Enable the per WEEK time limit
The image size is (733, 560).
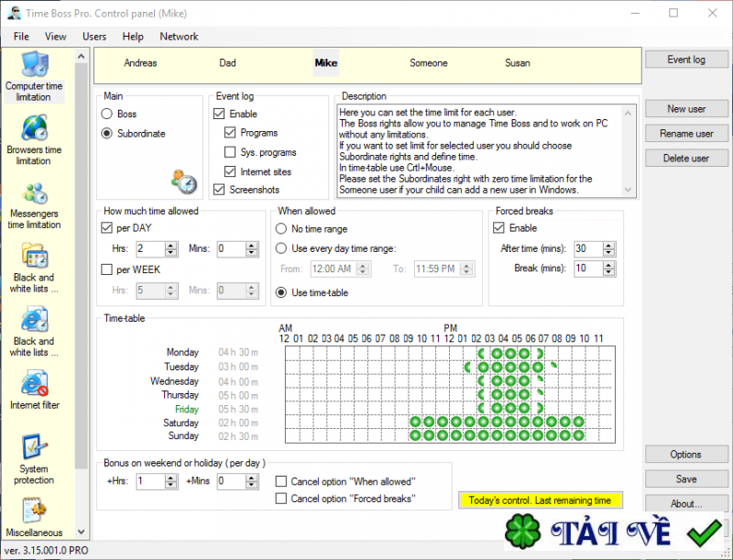click(106, 269)
